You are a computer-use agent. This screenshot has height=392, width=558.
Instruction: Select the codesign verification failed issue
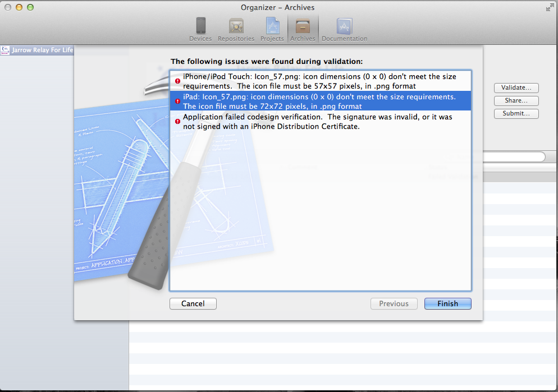(x=321, y=122)
